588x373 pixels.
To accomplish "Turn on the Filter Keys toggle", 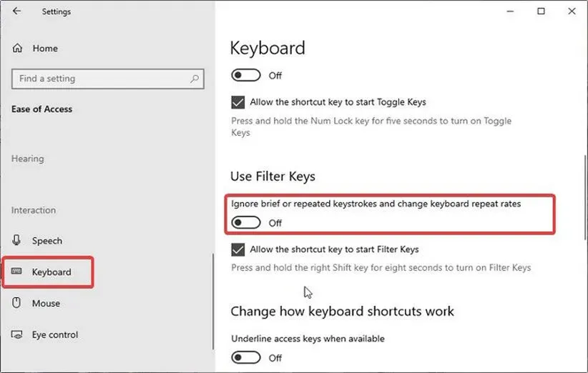I will pyautogui.click(x=246, y=223).
